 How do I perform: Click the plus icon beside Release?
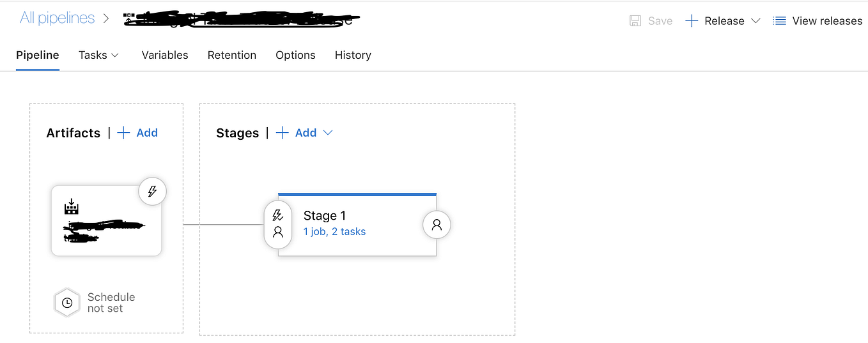tap(691, 21)
